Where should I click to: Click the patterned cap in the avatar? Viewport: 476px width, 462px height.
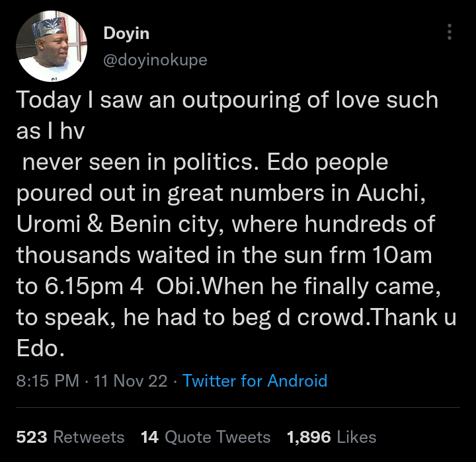coord(49,26)
